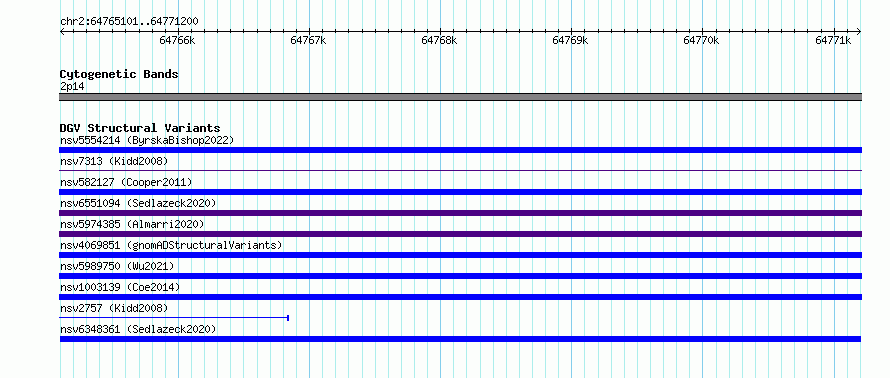This screenshot has height=378, width=890.
Task: Click the 64769k ruler tick label
Action: pos(570,40)
